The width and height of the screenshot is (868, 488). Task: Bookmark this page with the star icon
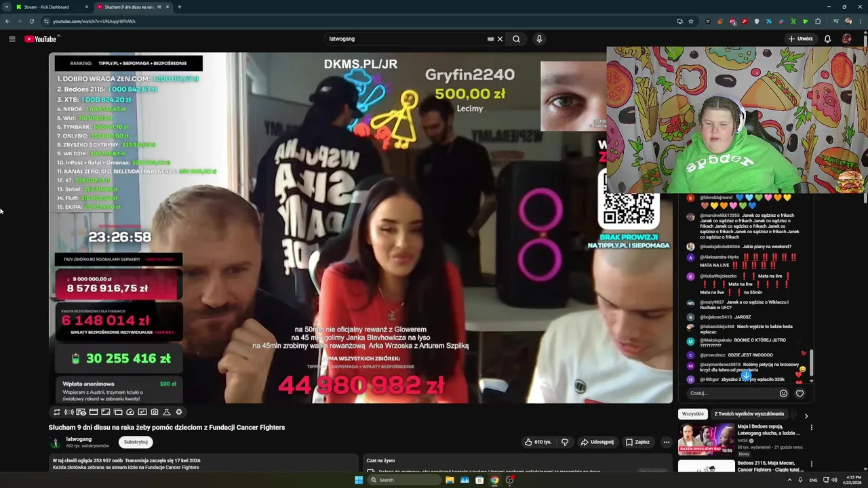(x=691, y=21)
